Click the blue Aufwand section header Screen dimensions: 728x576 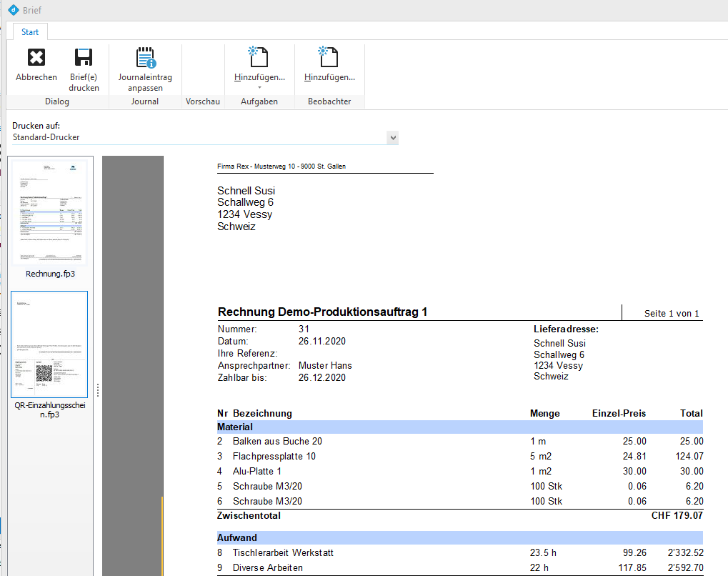click(x=459, y=537)
